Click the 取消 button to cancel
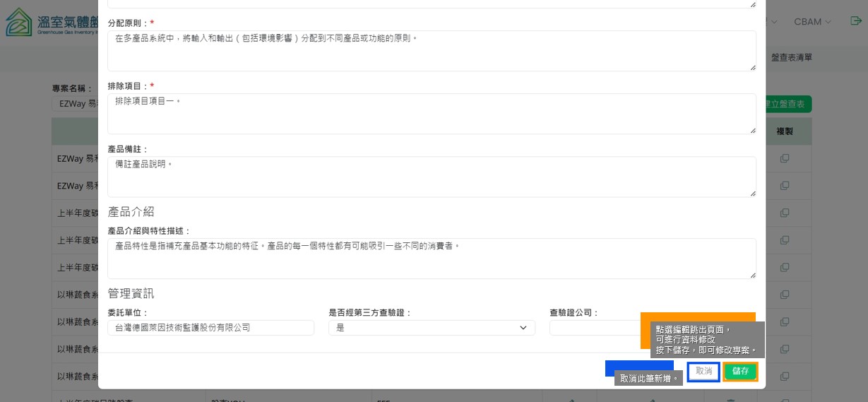The image size is (868, 402). point(703,372)
